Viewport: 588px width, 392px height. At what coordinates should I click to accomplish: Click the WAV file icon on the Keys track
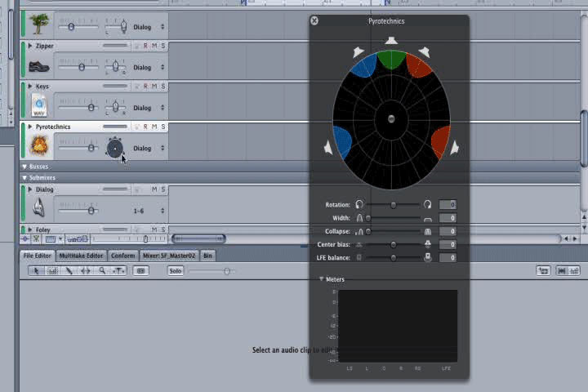tap(39, 106)
